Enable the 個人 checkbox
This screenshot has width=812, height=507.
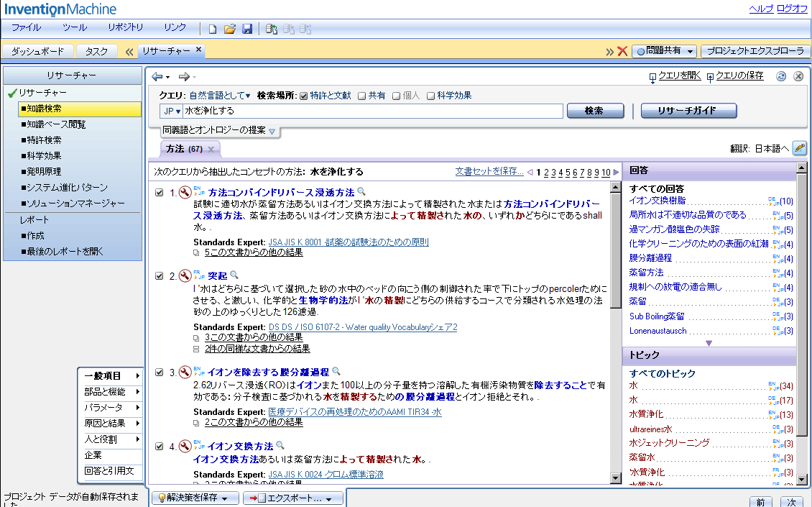(x=396, y=96)
